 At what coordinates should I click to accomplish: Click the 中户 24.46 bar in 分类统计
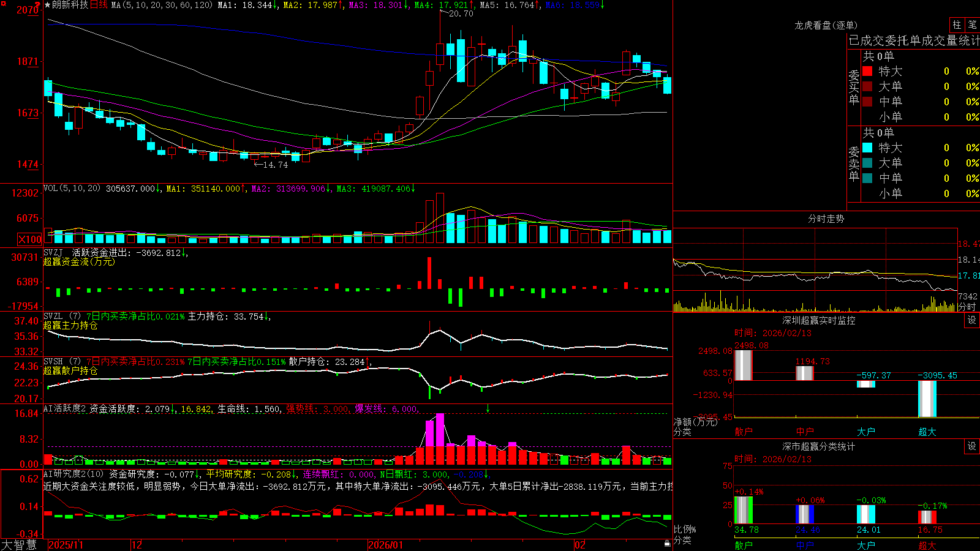(x=805, y=514)
